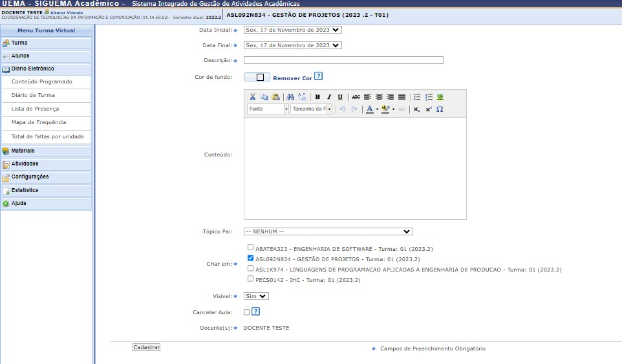
Task: Insert image using editor toolbar icon
Action: pyautogui.click(x=440, y=97)
